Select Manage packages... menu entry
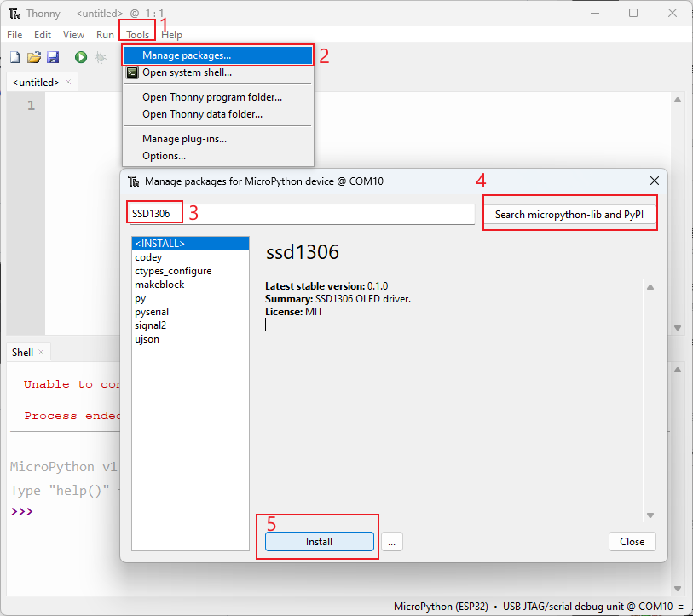This screenshot has height=616, width=693. [187, 55]
